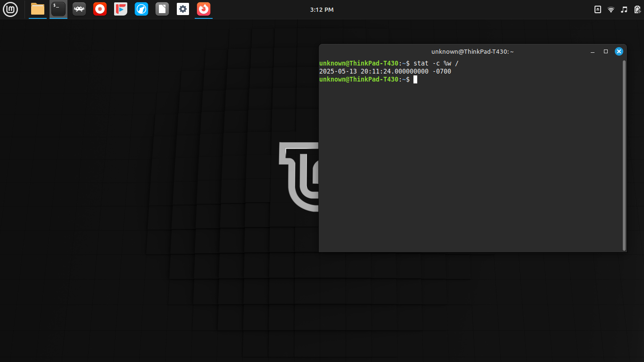
Task: Close the terminal window
Action: 619,51
